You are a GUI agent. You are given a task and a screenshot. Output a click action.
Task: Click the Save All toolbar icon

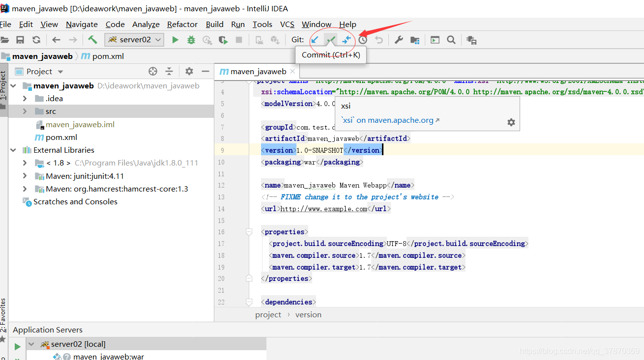coord(20,40)
